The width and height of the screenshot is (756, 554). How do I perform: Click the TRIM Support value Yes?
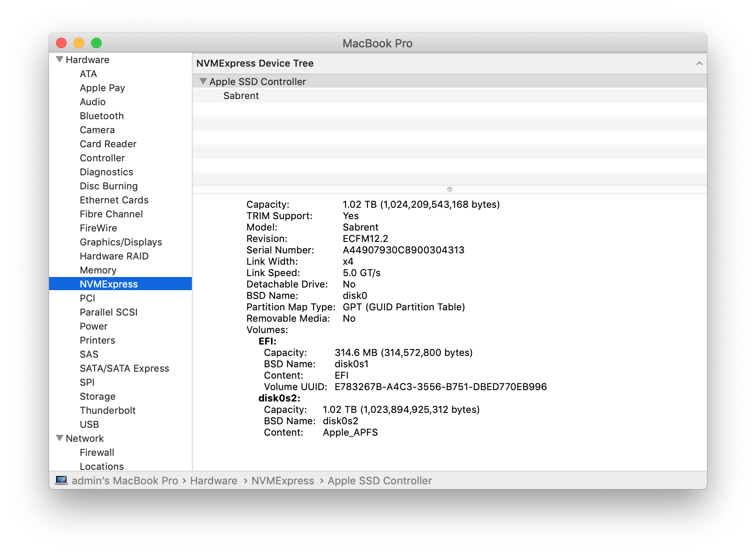click(350, 216)
